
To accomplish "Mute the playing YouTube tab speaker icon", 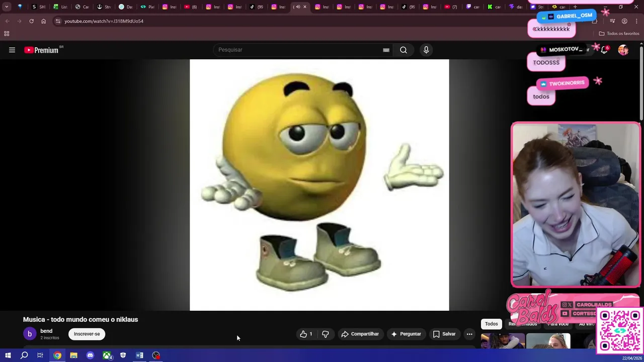I will pyautogui.click(x=298, y=7).
